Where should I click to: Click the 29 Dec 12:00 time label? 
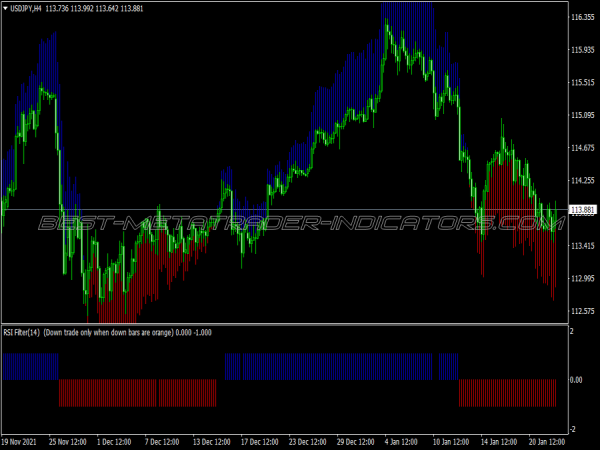355,442
